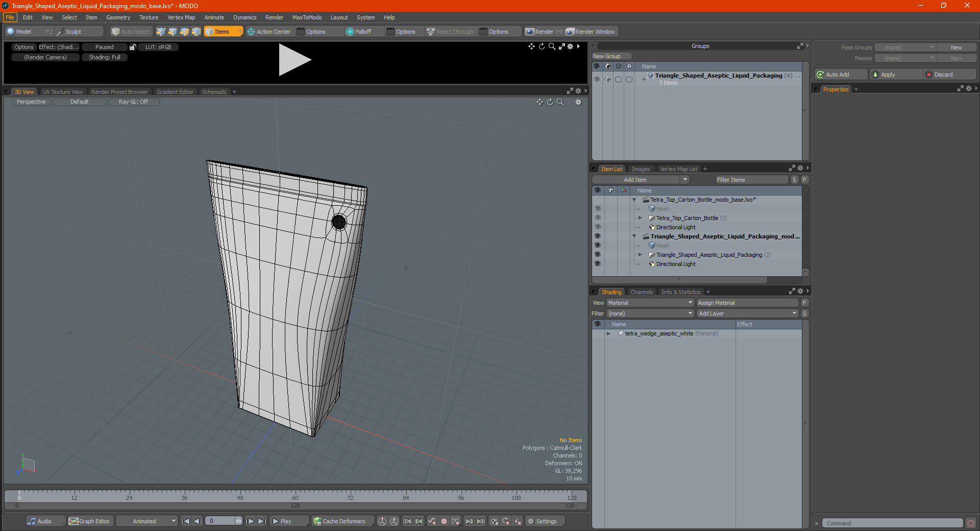This screenshot has height=531, width=980.
Task: Go to first frame
Action: [186, 521]
